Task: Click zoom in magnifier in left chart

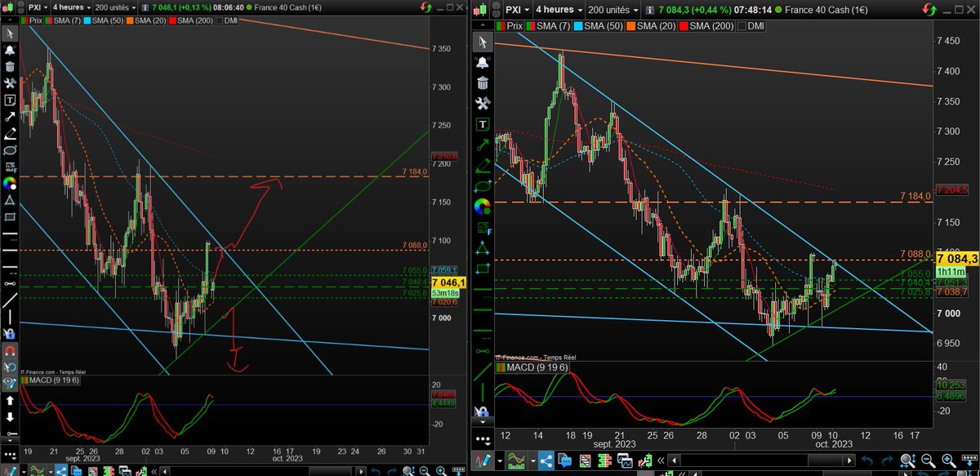Action: 441,471
